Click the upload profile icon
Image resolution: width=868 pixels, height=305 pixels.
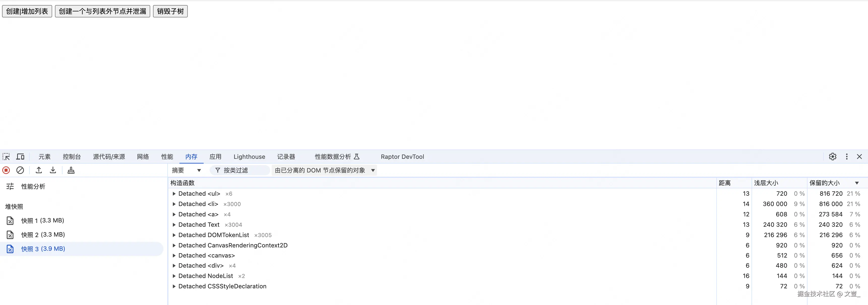click(x=39, y=170)
